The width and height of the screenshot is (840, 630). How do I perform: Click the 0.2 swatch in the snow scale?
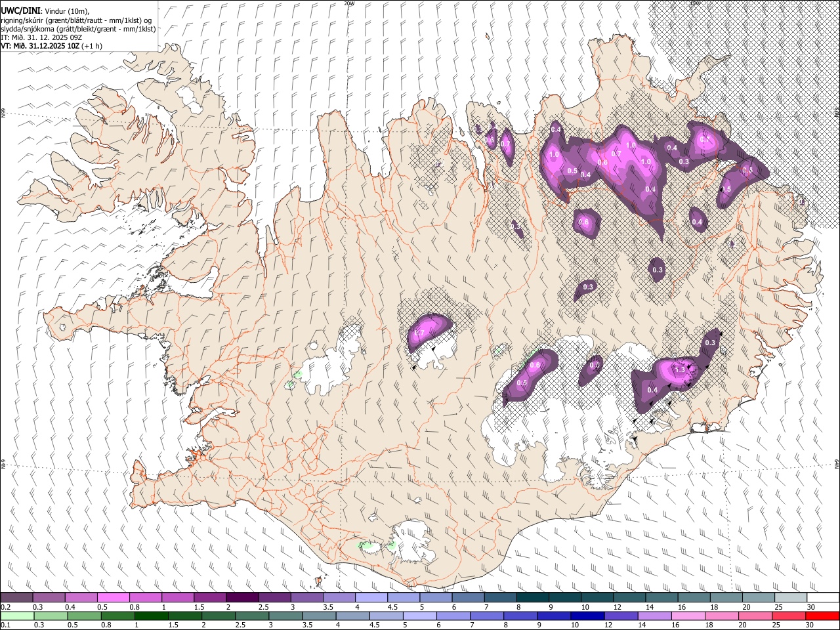tap(16, 598)
